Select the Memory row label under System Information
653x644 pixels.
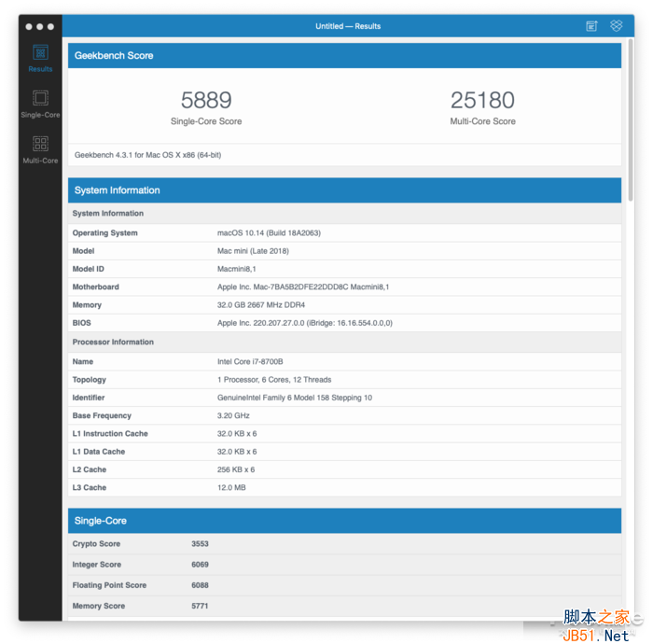(87, 305)
